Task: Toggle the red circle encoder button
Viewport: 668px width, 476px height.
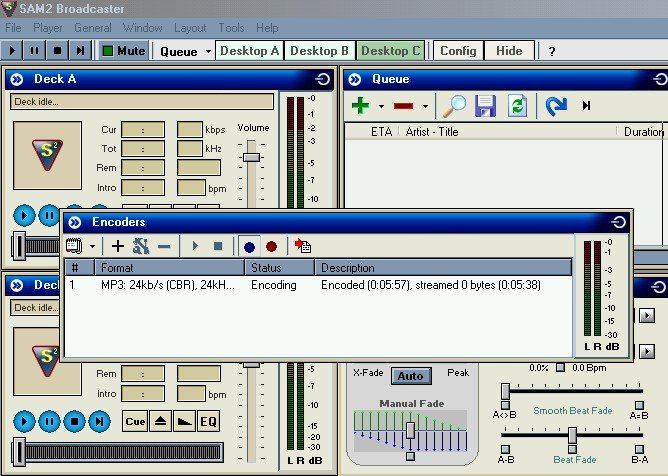Action: [271, 247]
